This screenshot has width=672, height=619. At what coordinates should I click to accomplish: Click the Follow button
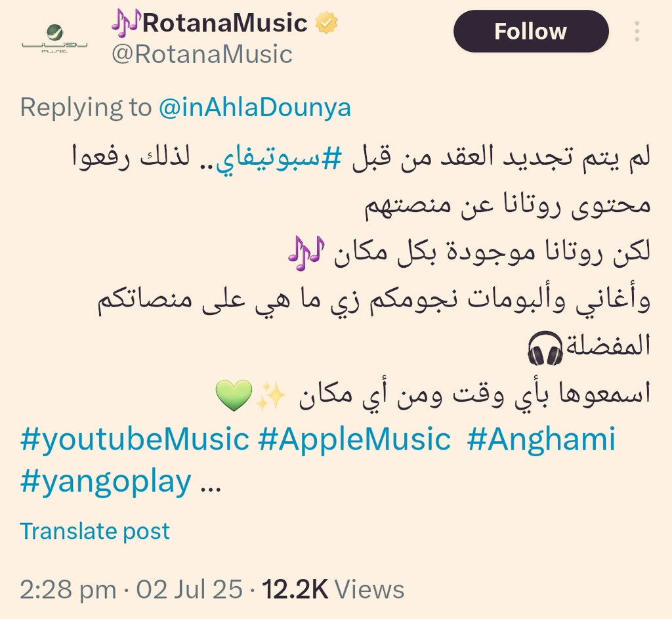click(x=531, y=32)
